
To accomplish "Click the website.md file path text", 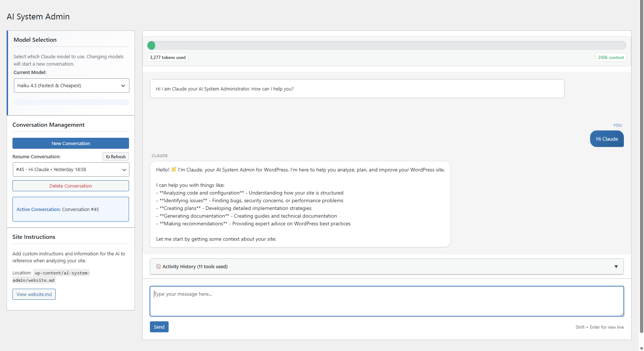I will 51,277.
